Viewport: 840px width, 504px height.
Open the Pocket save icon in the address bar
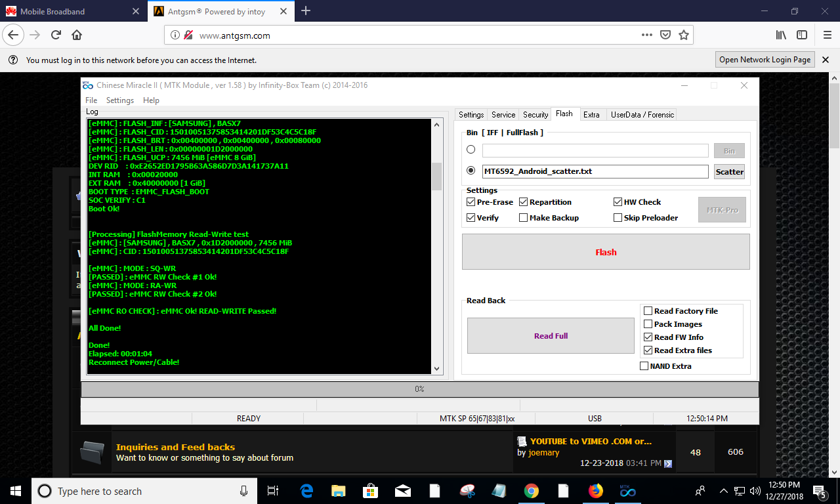(665, 35)
